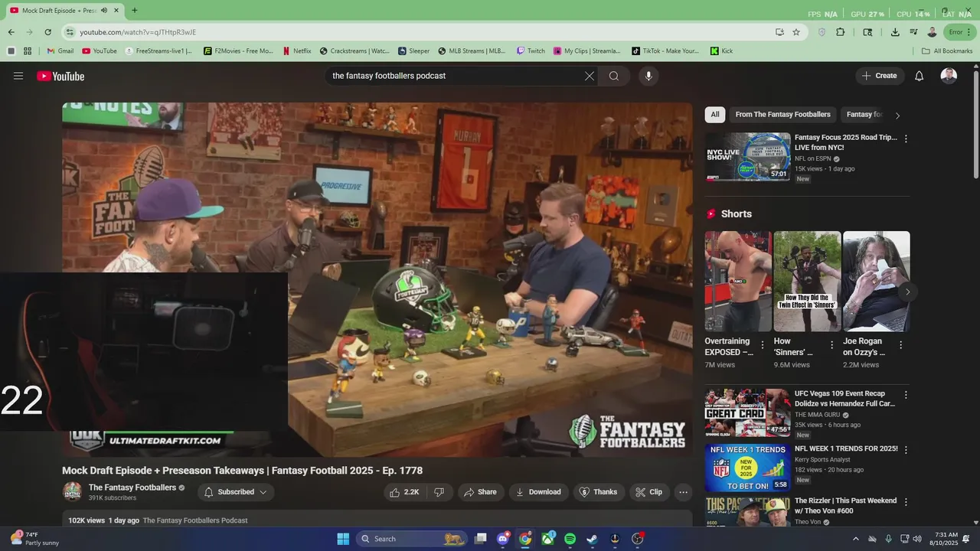This screenshot has height=551, width=980.
Task: Go to YouTube home via logo
Action: click(x=60, y=76)
